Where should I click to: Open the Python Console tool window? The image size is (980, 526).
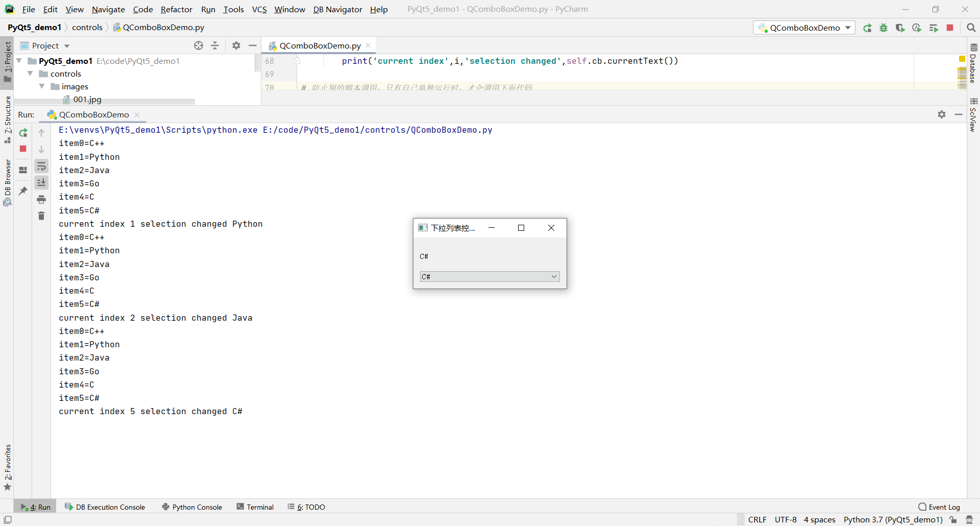click(192, 507)
